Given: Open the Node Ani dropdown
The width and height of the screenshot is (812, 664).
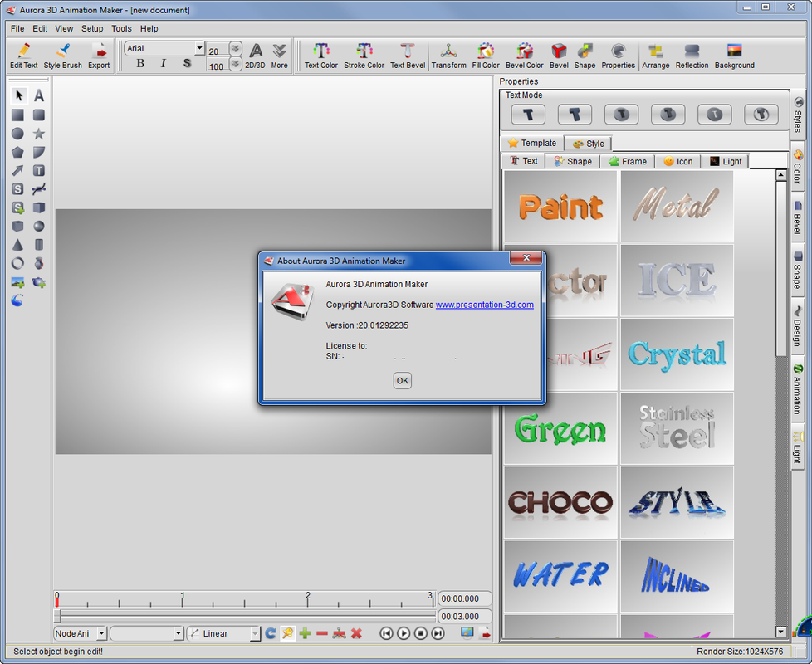Looking at the screenshot, I should click(101, 633).
